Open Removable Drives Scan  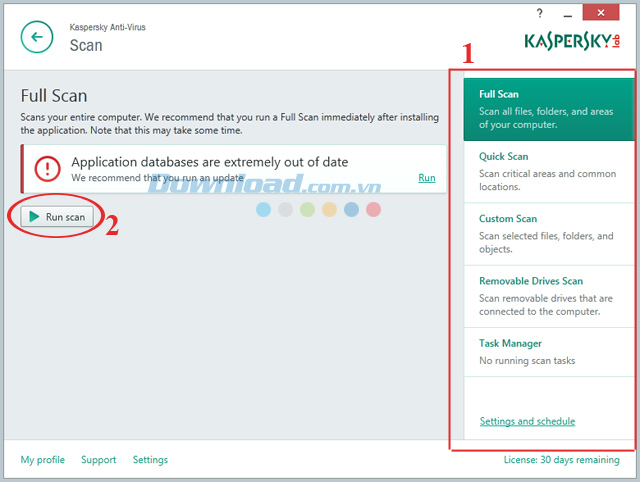549,297
